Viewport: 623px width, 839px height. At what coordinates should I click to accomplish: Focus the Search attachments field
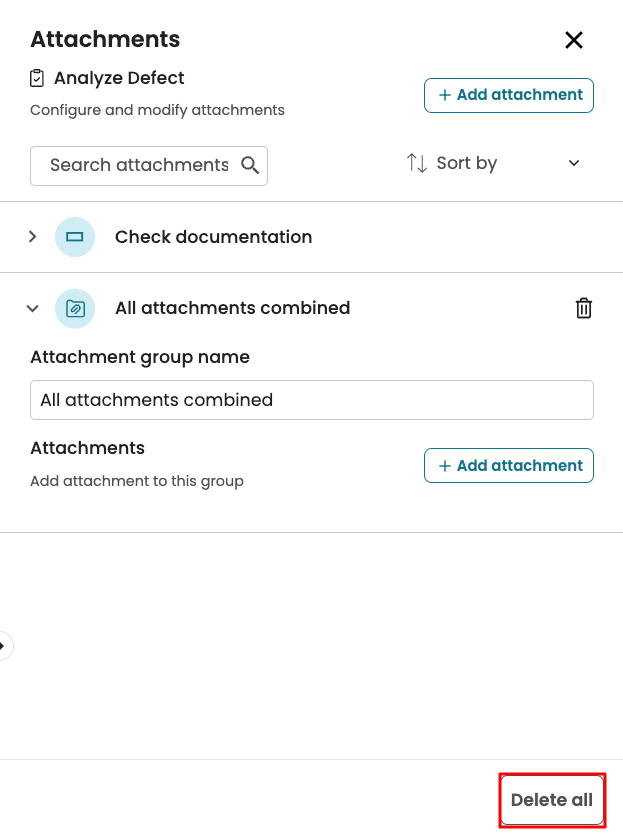point(138,165)
